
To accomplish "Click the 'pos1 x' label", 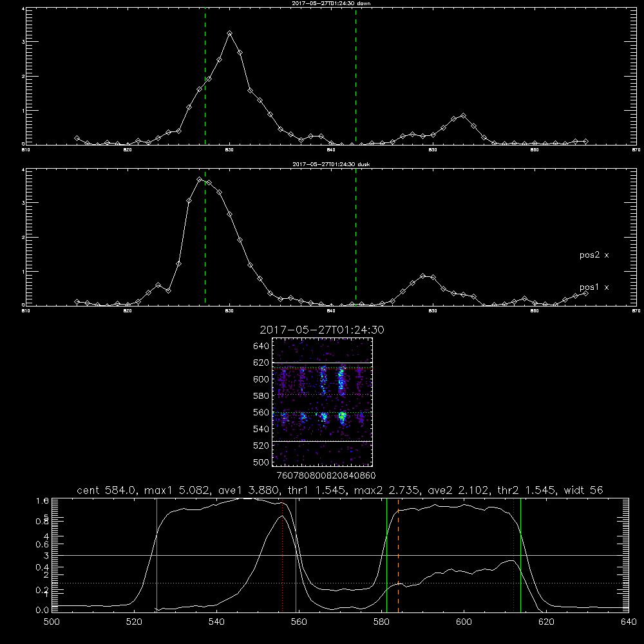I will (x=594, y=287).
